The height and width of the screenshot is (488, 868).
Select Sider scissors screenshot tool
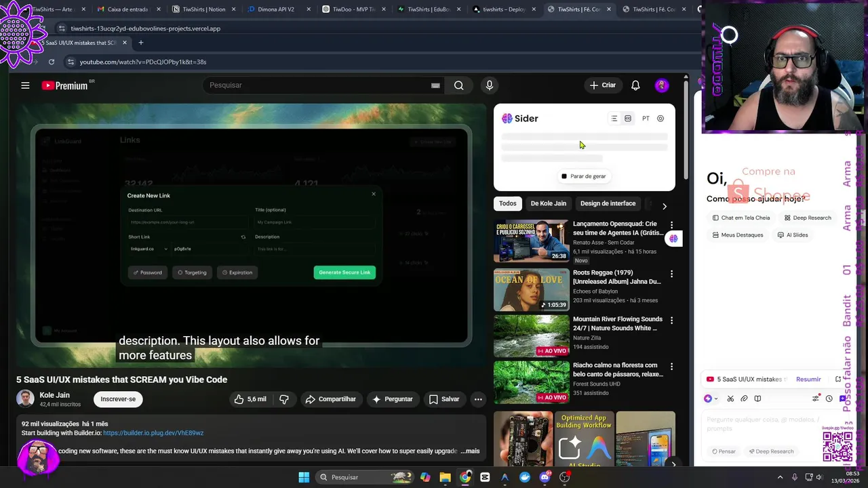(x=730, y=399)
